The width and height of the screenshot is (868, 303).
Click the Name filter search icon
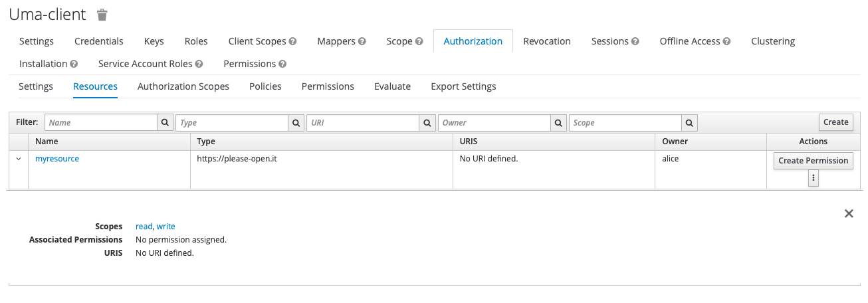coord(165,123)
